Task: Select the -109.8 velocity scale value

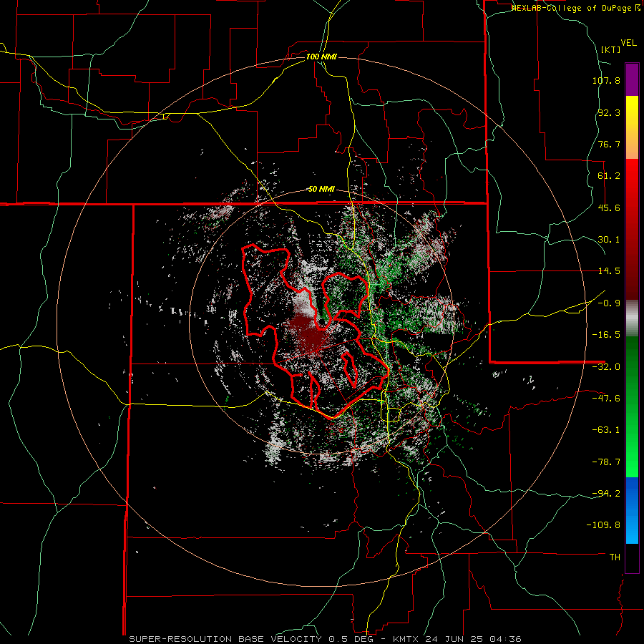Action: 604,525
